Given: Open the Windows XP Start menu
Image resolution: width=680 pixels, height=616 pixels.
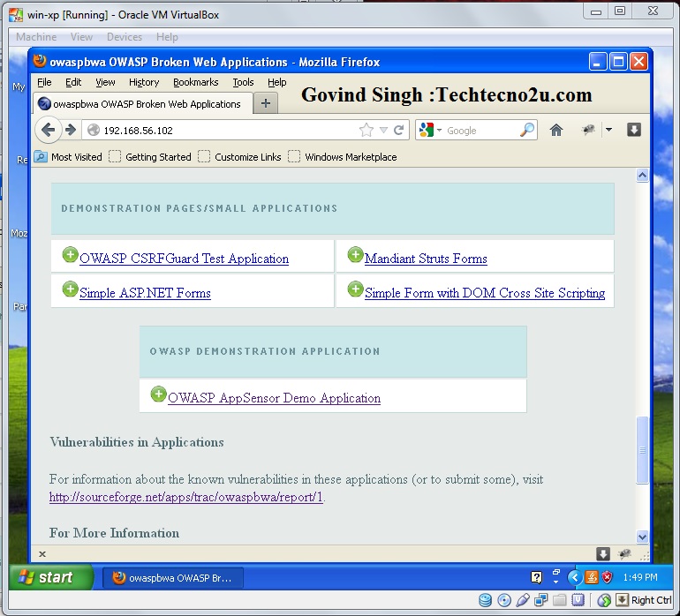Looking at the screenshot, I should point(50,577).
